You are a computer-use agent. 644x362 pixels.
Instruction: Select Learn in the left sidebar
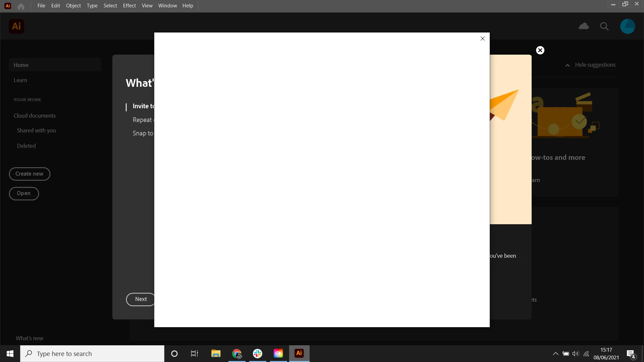click(20, 80)
